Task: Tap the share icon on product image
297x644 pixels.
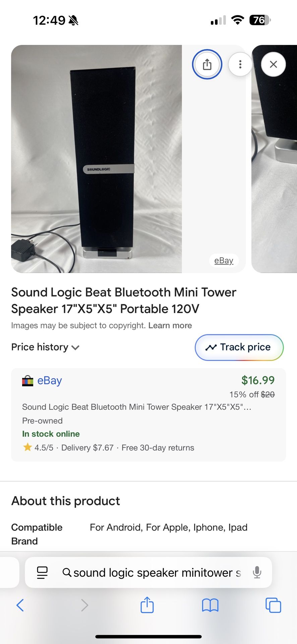Action: 207,64
